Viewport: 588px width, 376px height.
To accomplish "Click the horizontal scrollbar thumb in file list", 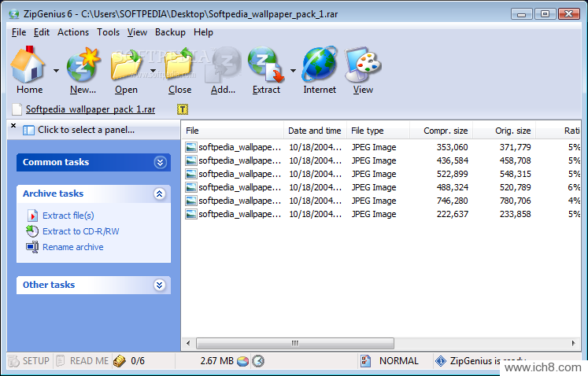I will click(295, 343).
